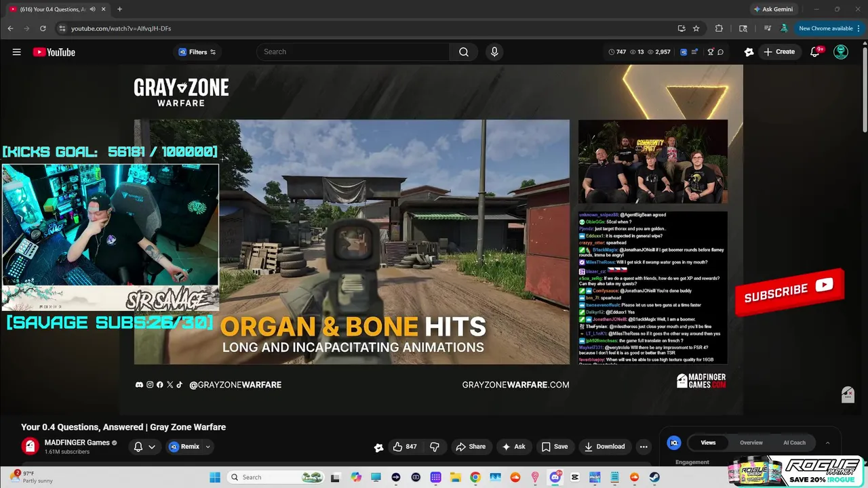Click the vidIQ panel logo icon
Image resolution: width=868 pixels, height=488 pixels.
click(x=674, y=443)
